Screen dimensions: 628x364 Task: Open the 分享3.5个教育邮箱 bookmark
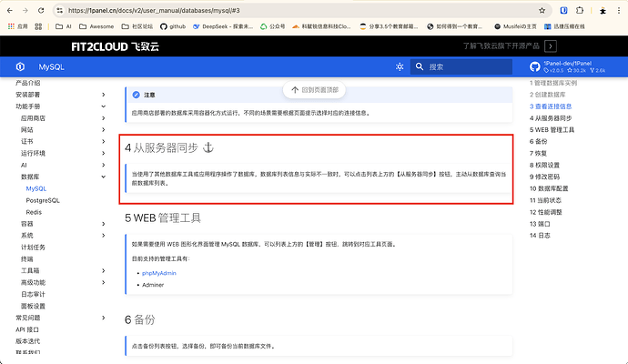389,26
